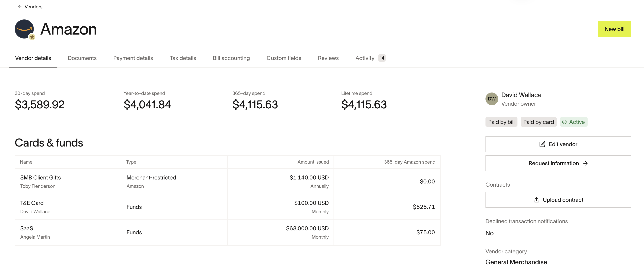Viewport: 644px width, 268px height.
Task: Click the Activity count badge 14
Action: 382,58
